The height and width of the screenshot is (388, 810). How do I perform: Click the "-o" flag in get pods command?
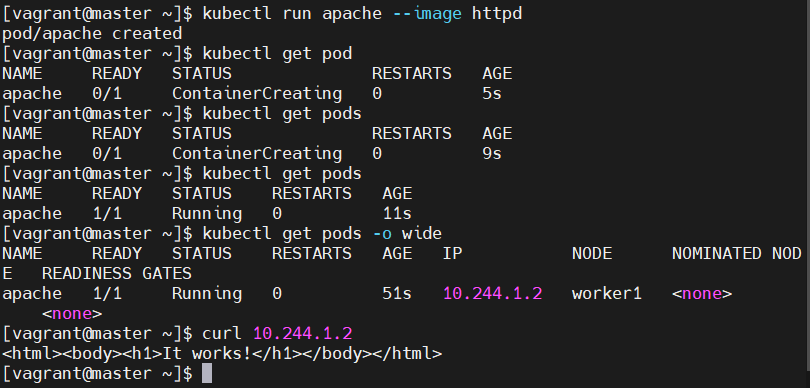382,234
